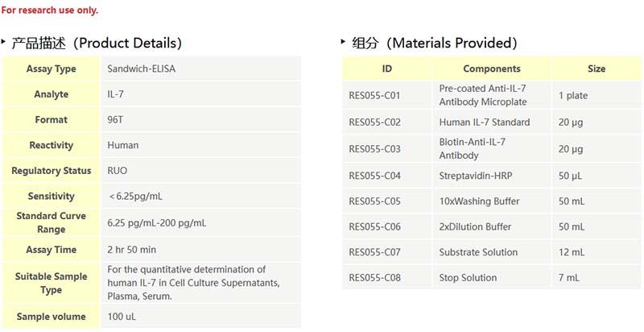Screen dimensions: 644x332
Task: Select the Standard Curve Range label
Action: [52, 222]
